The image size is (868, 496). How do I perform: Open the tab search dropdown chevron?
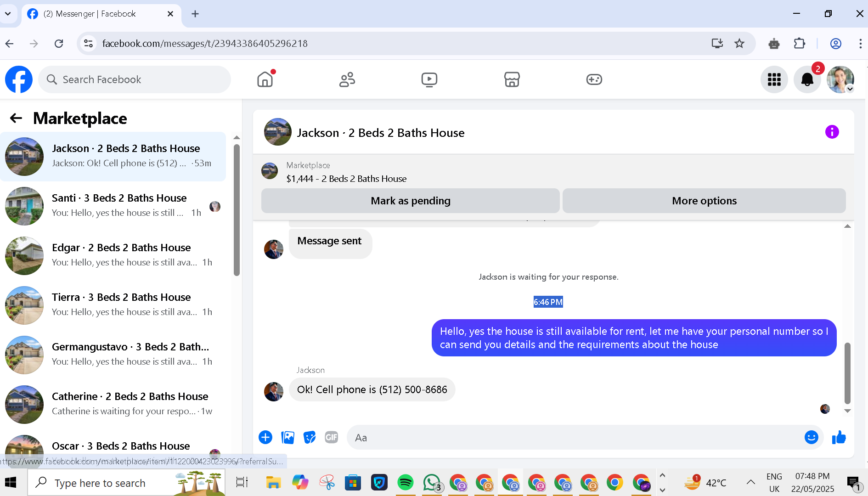[8, 14]
